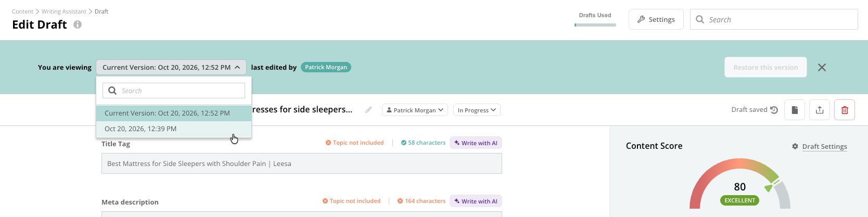Screen dimensions: 868x217
Task: Click Restore this version button
Action: tap(765, 67)
